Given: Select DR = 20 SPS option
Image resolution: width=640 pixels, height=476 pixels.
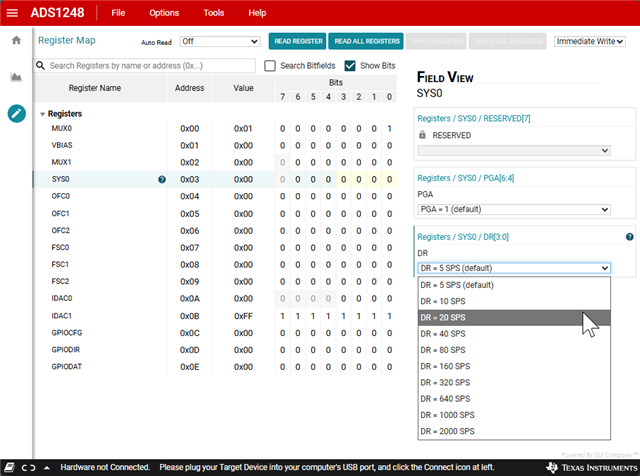Looking at the screenshot, I should click(x=514, y=318).
